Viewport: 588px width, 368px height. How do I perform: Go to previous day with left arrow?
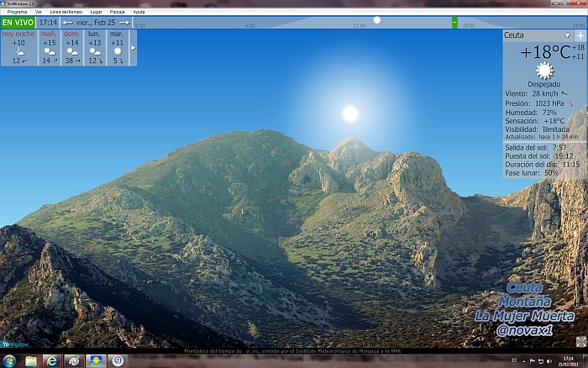[x=69, y=23]
